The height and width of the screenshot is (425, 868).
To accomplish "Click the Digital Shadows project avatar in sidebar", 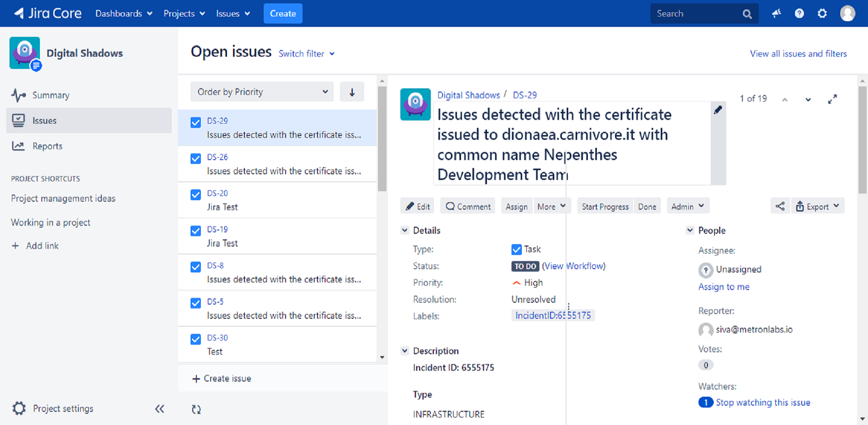I will (x=25, y=53).
